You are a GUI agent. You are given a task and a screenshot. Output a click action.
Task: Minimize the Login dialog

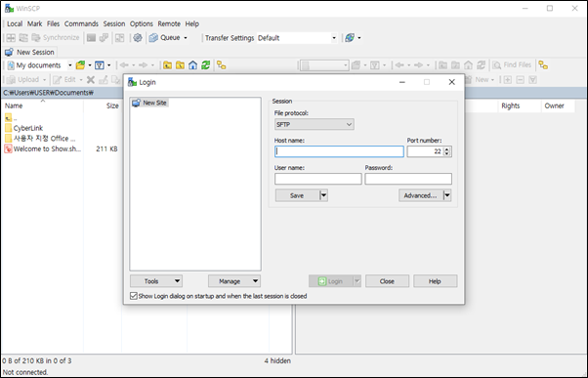(x=402, y=82)
